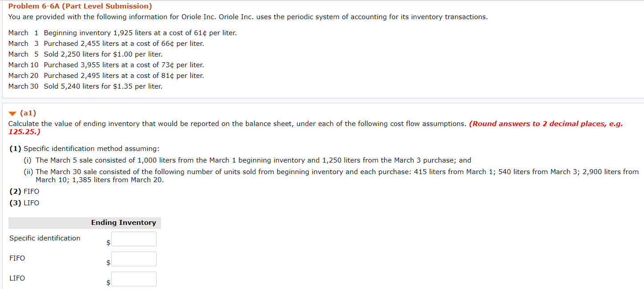Click the dollar sign beside the LIFO field
The width and height of the screenshot is (644, 289).
pyautogui.click(x=108, y=283)
